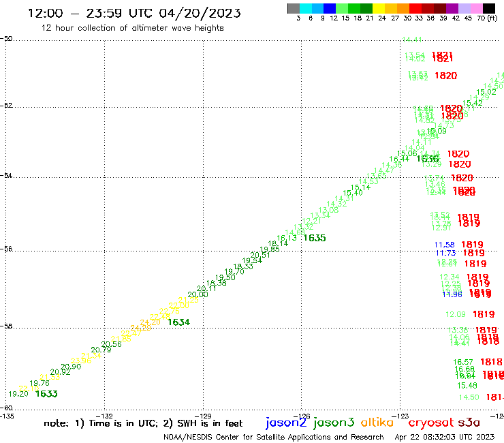Screen dimensions: 504x443
Task: Click the title '12:00 – 23:59 UTC 04/20/2023'
Action: point(134,13)
